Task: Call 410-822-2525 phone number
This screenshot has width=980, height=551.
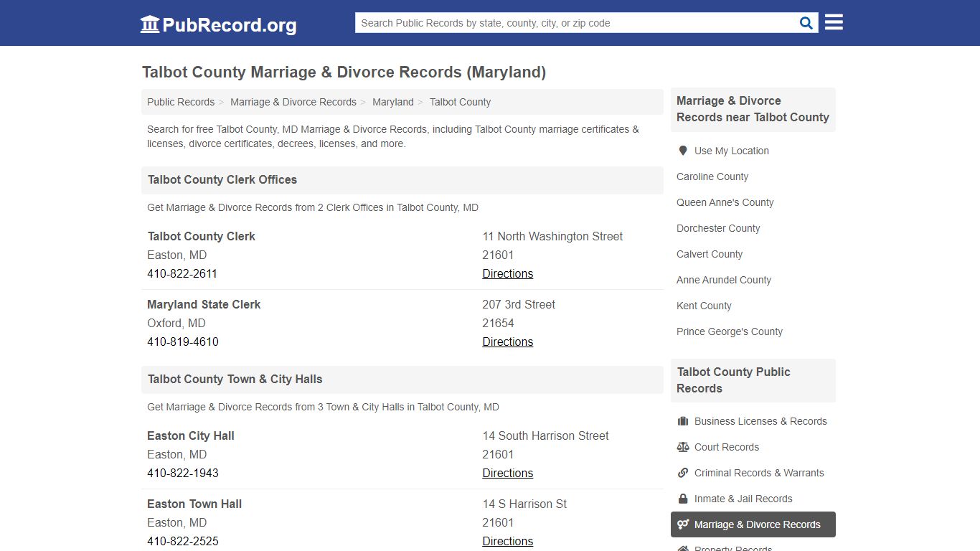Action: [x=183, y=541]
